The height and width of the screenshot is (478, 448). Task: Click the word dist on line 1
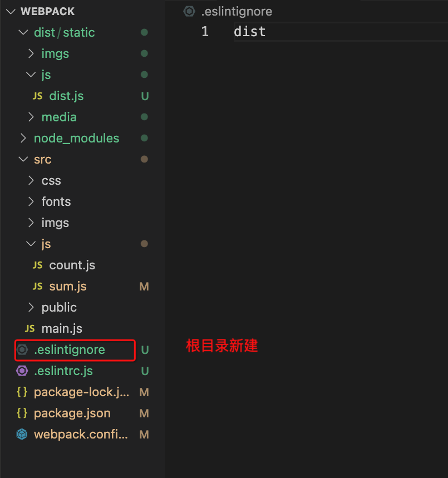(249, 32)
